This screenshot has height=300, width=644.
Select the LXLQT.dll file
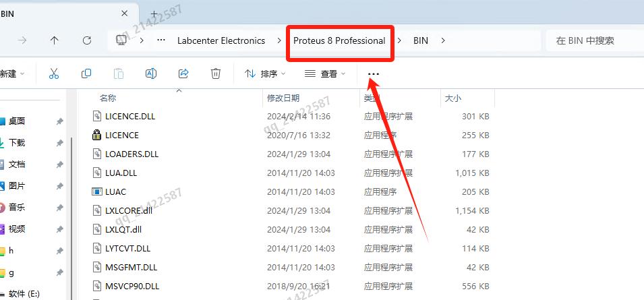coord(123,229)
